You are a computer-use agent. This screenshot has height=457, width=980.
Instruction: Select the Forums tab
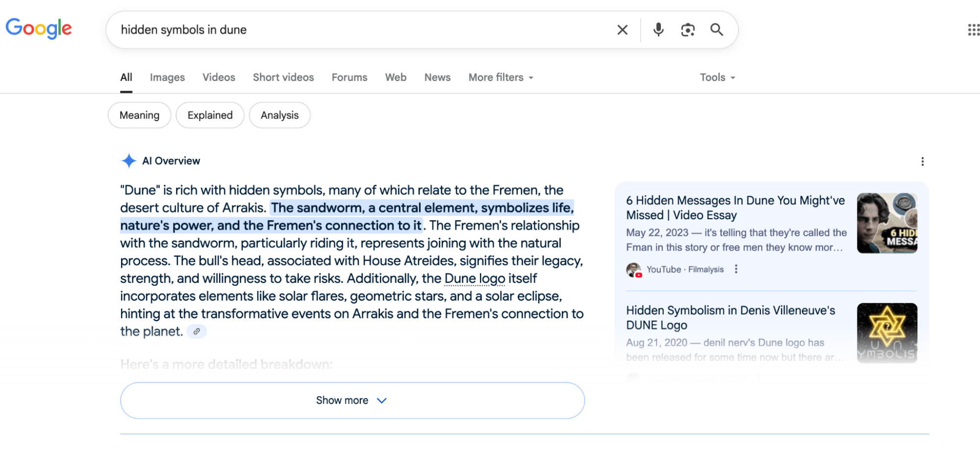349,77
